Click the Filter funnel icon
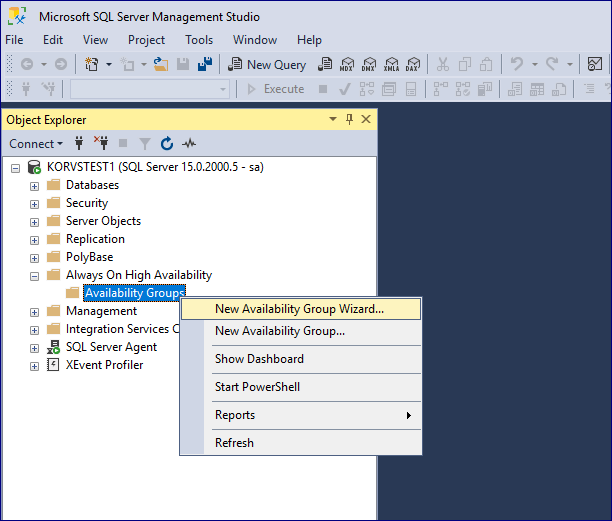Image resolution: width=612 pixels, height=521 pixels. coord(145,144)
